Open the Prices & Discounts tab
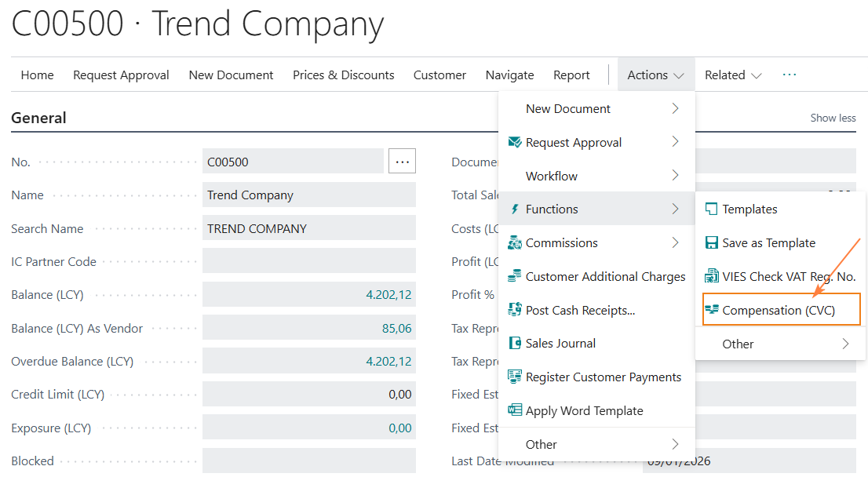 pyautogui.click(x=343, y=75)
